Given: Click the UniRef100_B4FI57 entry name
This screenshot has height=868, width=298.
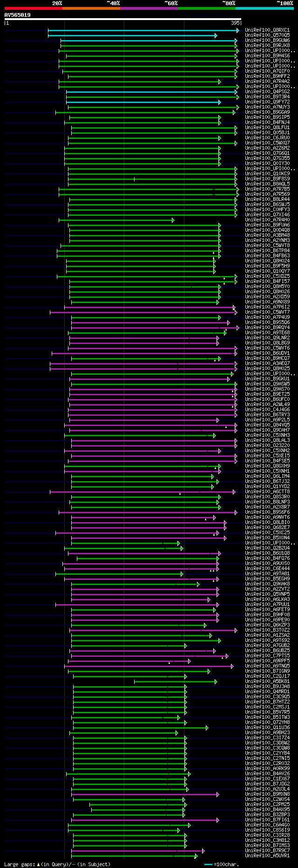Looking at the screenshot, I should pyautogui.click(x=267, y=282).
